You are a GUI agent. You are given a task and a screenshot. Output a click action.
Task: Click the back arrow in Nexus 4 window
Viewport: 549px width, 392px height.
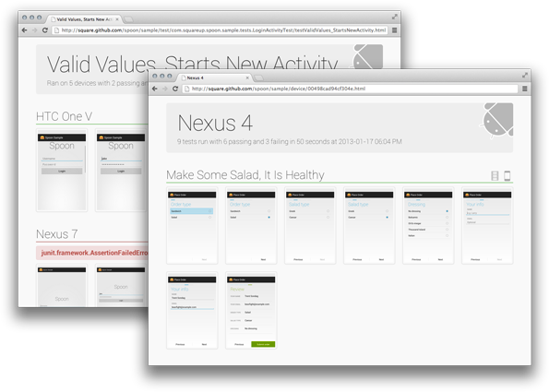(x=155, y=89)
